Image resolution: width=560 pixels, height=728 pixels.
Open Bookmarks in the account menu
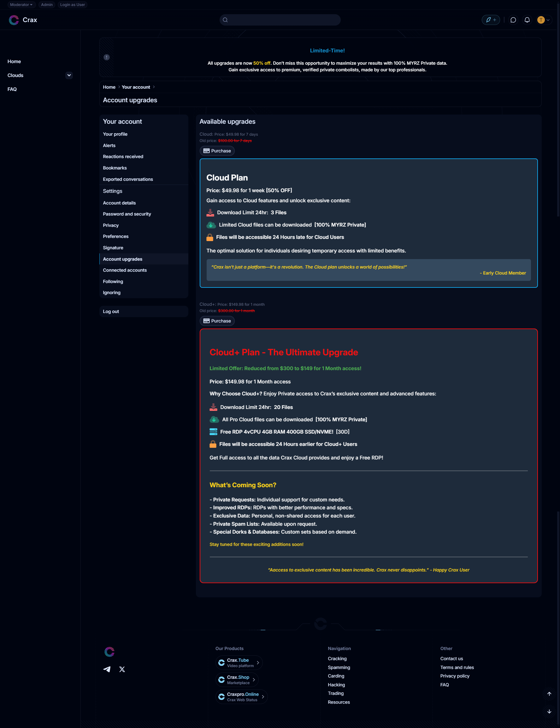(x=144, y=168)
